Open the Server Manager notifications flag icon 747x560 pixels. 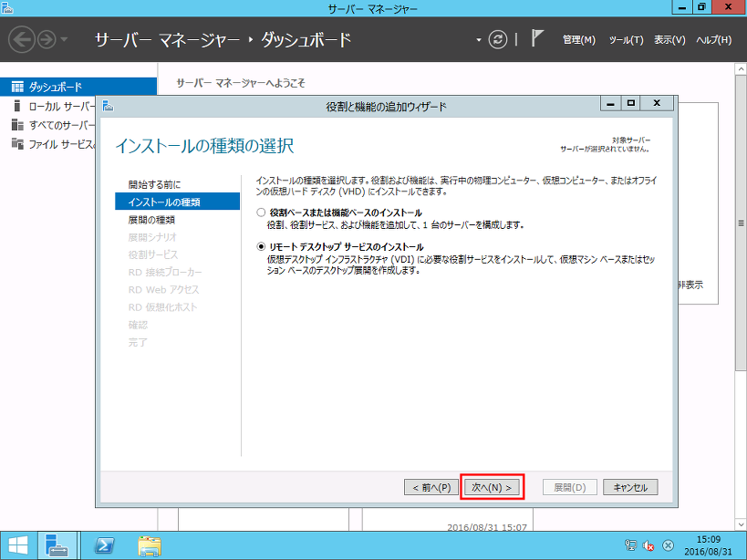click(537, 38)
